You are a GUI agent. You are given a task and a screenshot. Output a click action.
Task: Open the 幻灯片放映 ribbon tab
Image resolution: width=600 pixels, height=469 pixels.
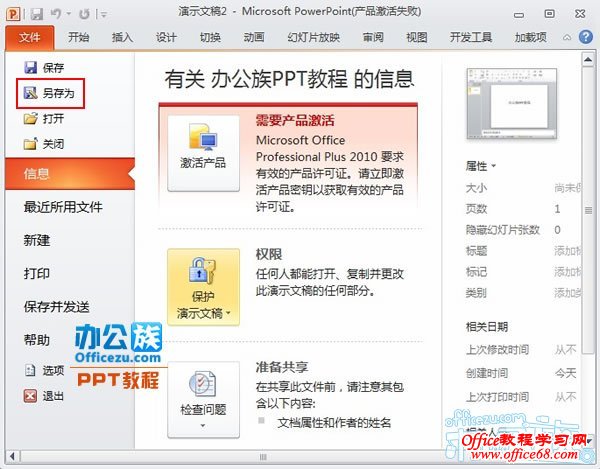click(x=314, y=37)
